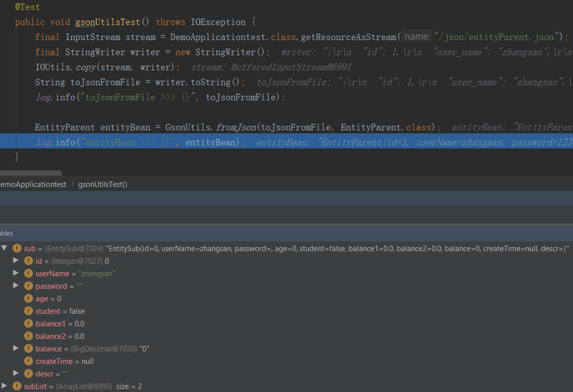Collapse the sub EntitySub variable node
Image resolution: width=573 pixels, height=392 pixels.
click(x=5, y=248)
